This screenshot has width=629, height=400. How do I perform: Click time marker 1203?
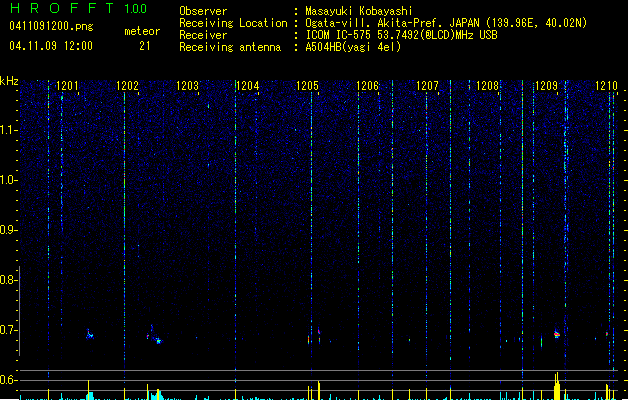187,86
